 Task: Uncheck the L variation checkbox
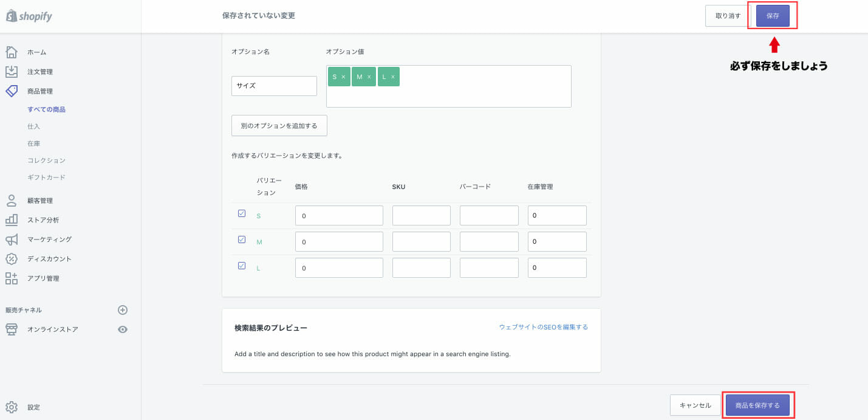(242, 266)
